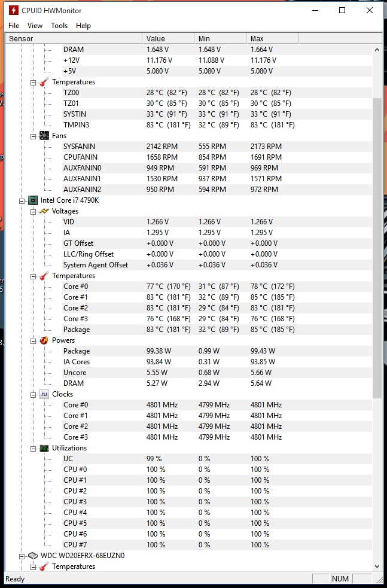Open the Help menu
The width and height of the screenshot is (387, 588).
click(84, 26)
